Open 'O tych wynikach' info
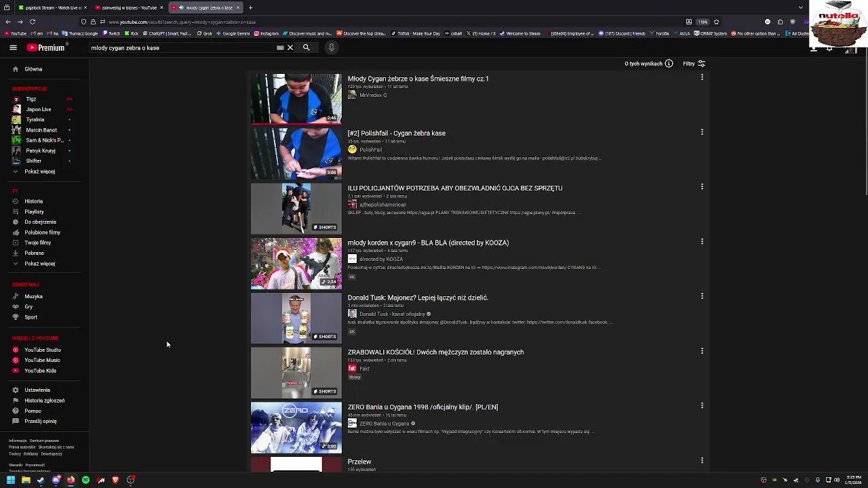Screen dimensions: 868x488 pyautogui.click(x=648, y=64)
